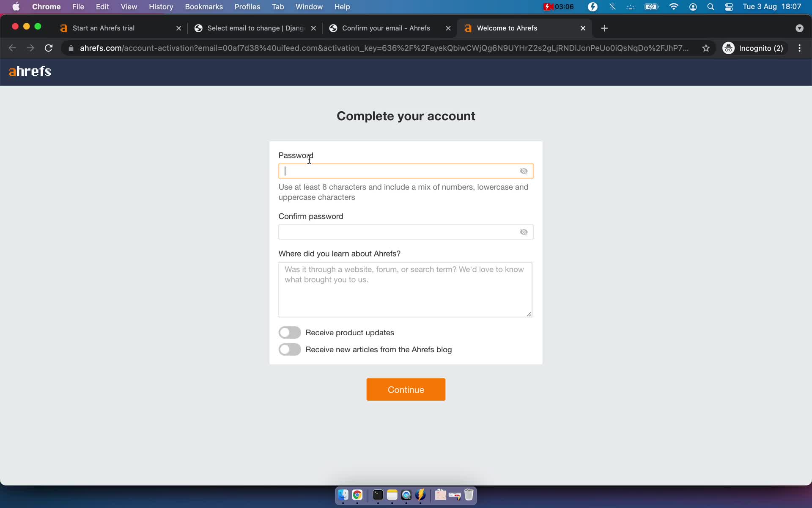Click the Confirm your email tab
Screen dimensions: 812x508
[x=386, y=28]
